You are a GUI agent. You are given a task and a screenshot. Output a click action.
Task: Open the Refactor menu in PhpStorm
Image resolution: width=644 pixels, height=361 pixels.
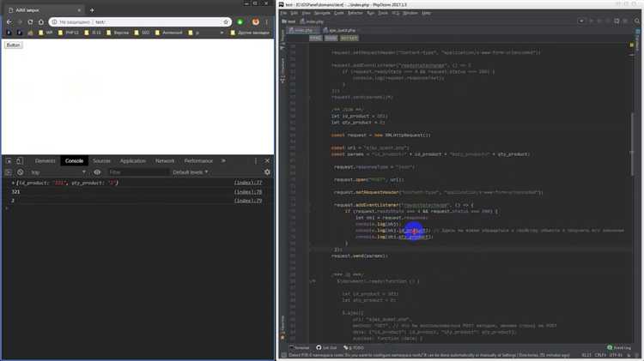point(355,13)
